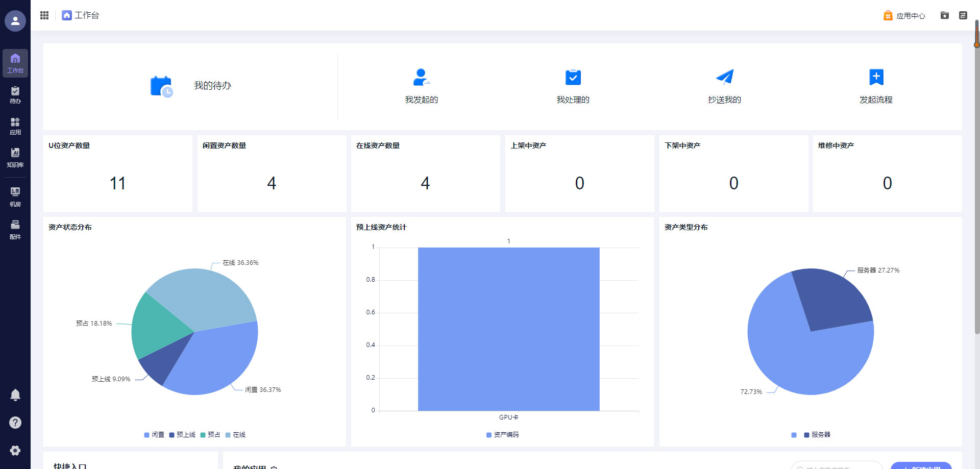980x469 pixels.
Task: Open the app grid launcher icon
Action: tap(44, 15)
